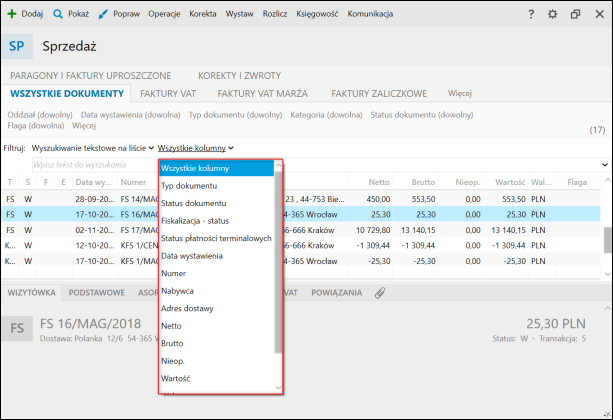Click the Popraw pencil icon
This screenshot has height=420, width=613.
coord(103,15)
